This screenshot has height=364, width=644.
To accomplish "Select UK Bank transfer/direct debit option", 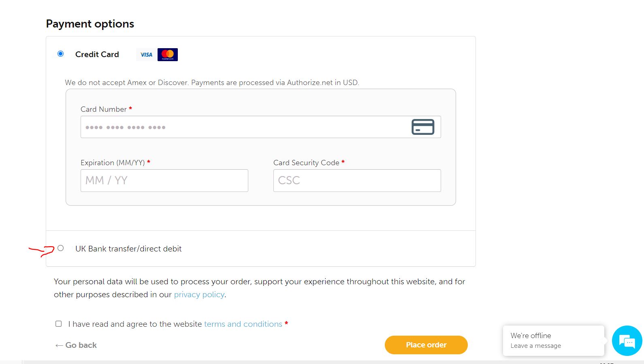I will tap(60, 248).
